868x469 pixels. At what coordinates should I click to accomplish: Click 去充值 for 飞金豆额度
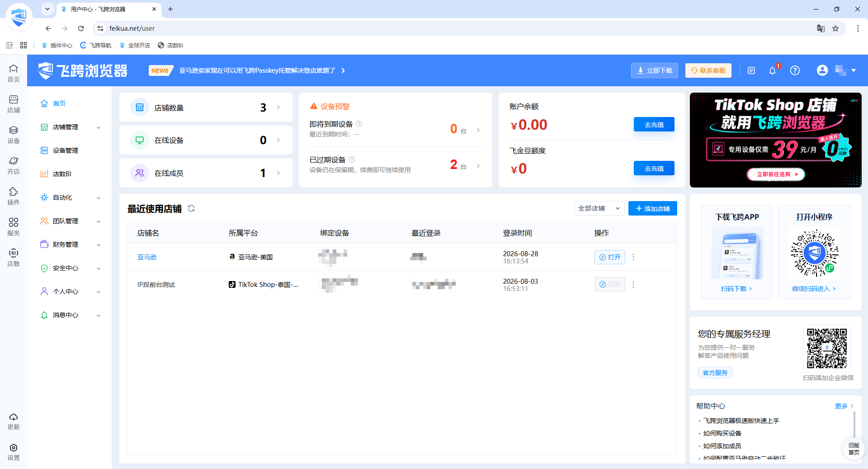654,168
